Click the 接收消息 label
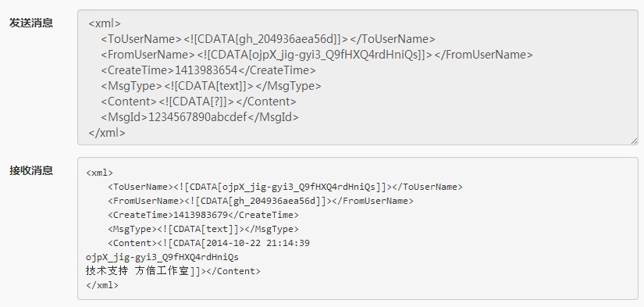 coord(31,170)
